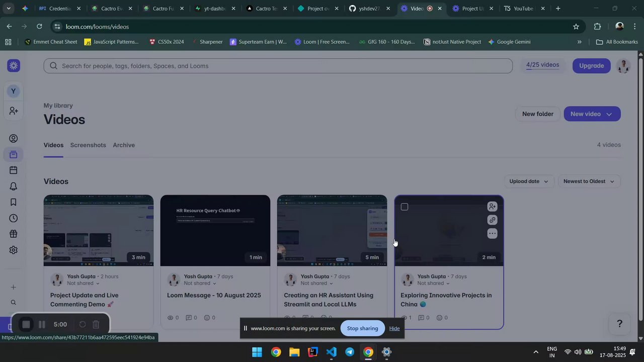Screen dimensions: 644x362
Task: Open VS Code from the taskbar
Action: (x=331, y=352)
